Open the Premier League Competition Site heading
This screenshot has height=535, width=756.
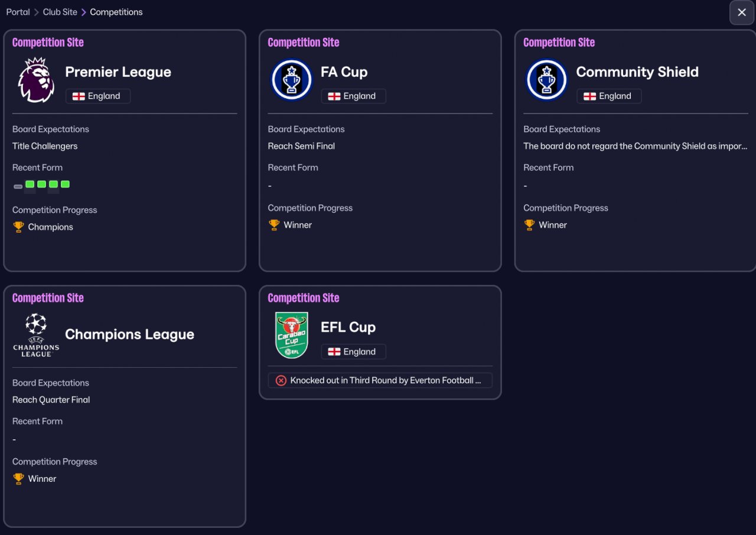(x=48, y=43)
